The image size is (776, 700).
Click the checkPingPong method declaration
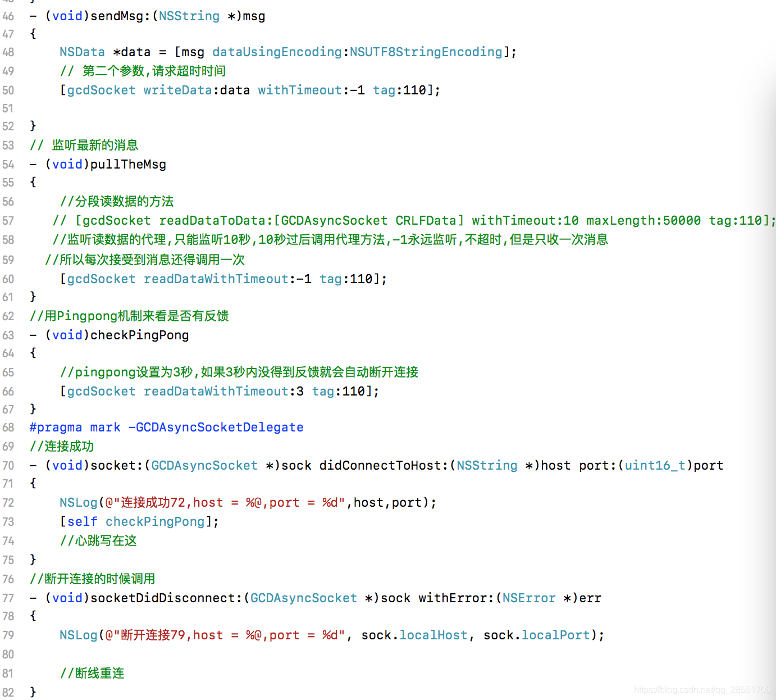109,335
